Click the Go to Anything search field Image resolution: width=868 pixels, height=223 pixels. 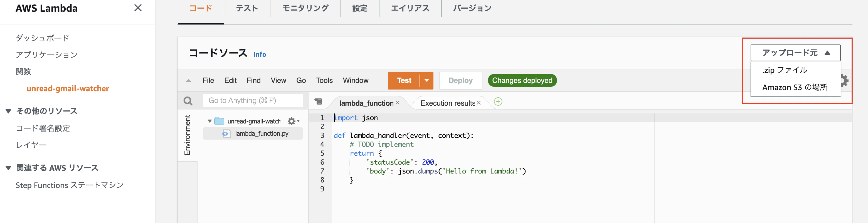click(253, 100)
